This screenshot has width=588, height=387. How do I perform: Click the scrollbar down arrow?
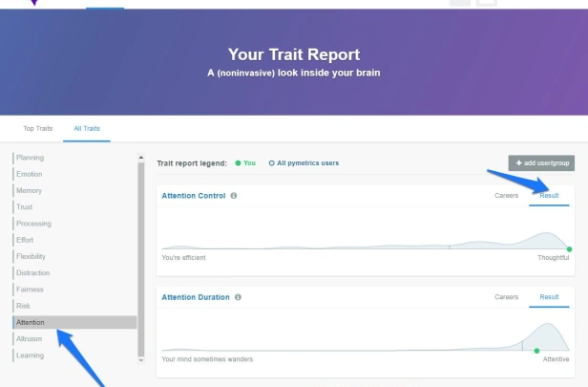141,360
